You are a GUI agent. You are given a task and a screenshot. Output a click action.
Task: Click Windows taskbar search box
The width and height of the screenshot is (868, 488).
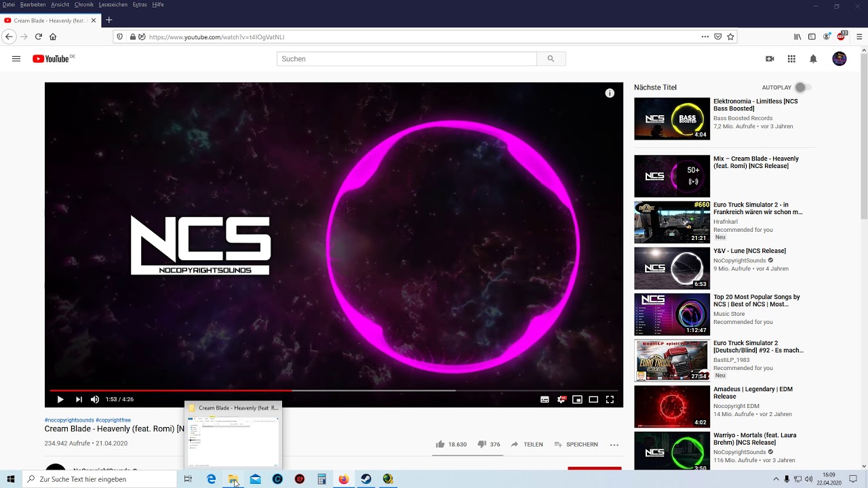click(100, 479)
